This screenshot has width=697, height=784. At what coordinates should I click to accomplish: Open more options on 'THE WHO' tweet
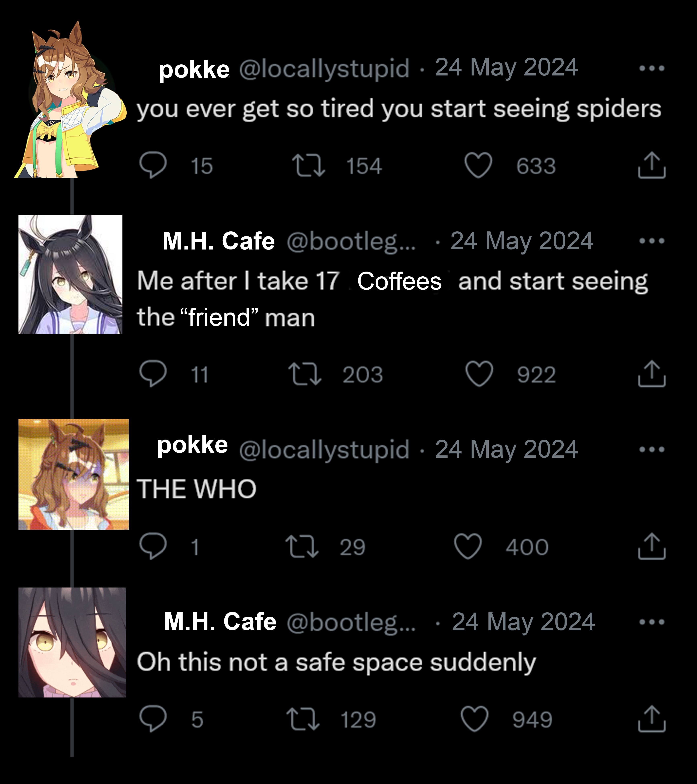click(652, 449)
